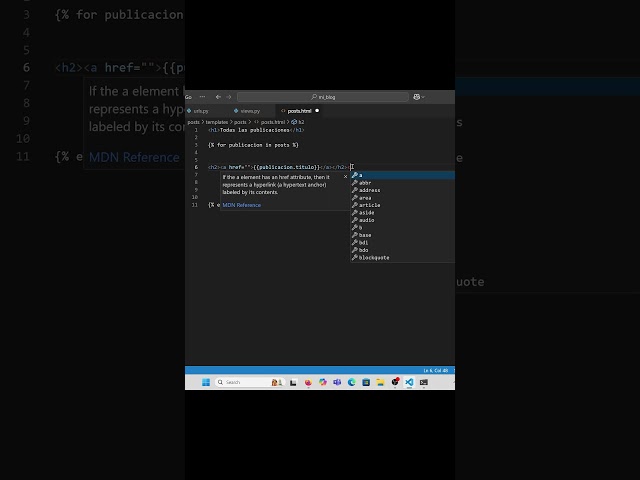Select the 'base' suggestion

coord(402,235)
